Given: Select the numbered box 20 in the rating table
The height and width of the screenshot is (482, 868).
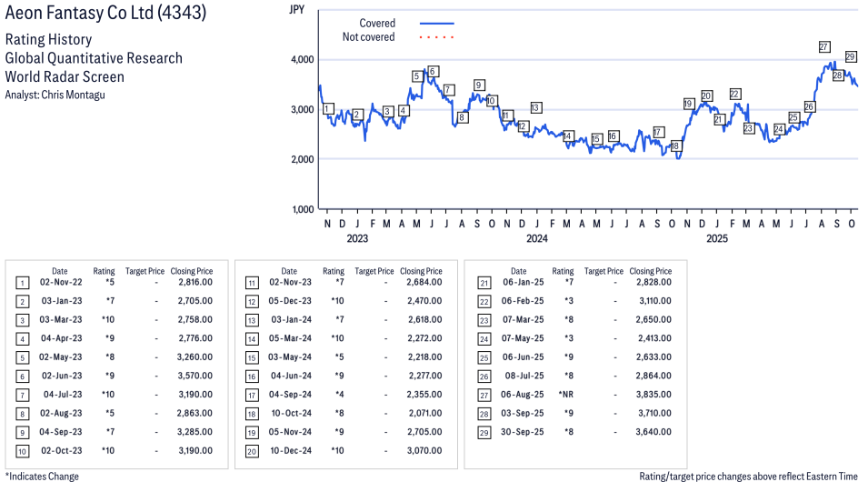Looking at the screenshot, I should tap(251, 451).
